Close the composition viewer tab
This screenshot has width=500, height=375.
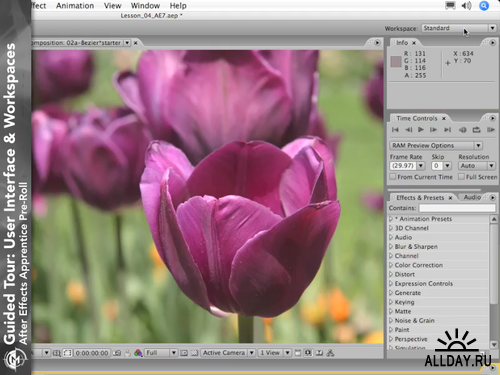coord(136,43)
